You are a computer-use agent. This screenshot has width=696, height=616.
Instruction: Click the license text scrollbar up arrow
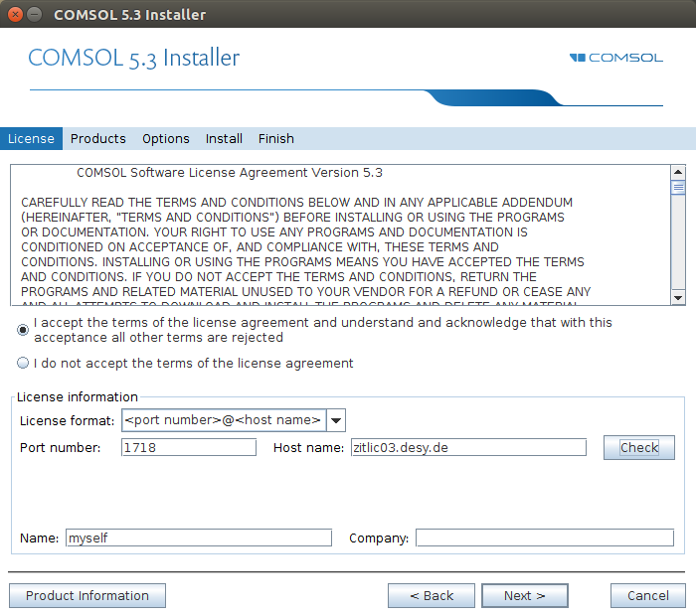(678, 171)
